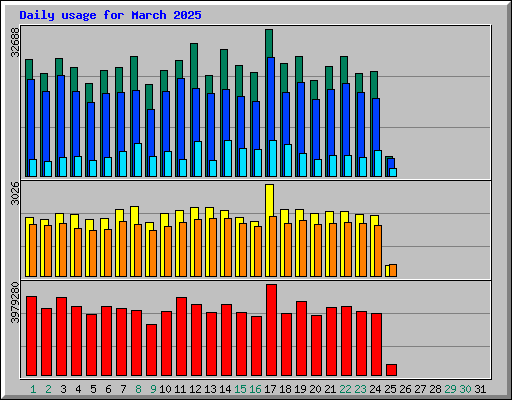Click day label 15
512x400 pixels.
pyautogui.click(x=240, y=389)
